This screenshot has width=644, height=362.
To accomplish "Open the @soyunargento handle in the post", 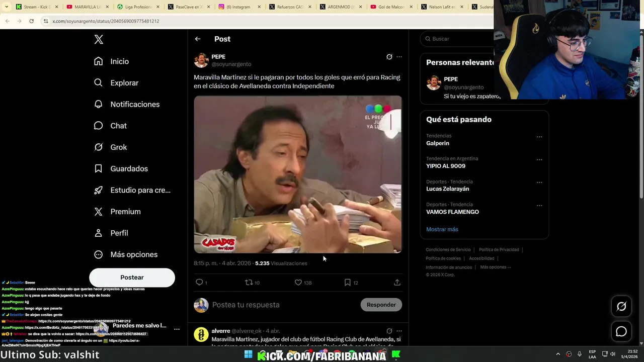I will pos(231,64).
